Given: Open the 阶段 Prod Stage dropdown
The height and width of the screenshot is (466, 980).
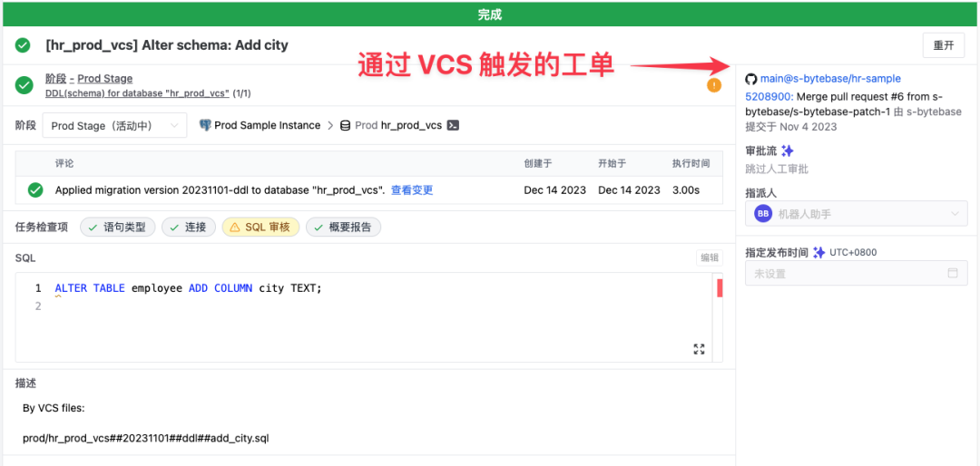Looking at the screenshot, I should [x=114, y=125].
